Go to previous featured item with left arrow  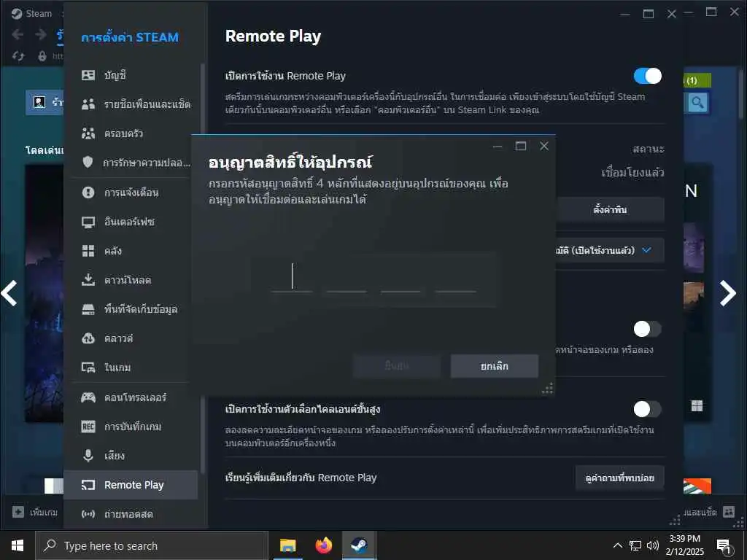tap(9, 293)
